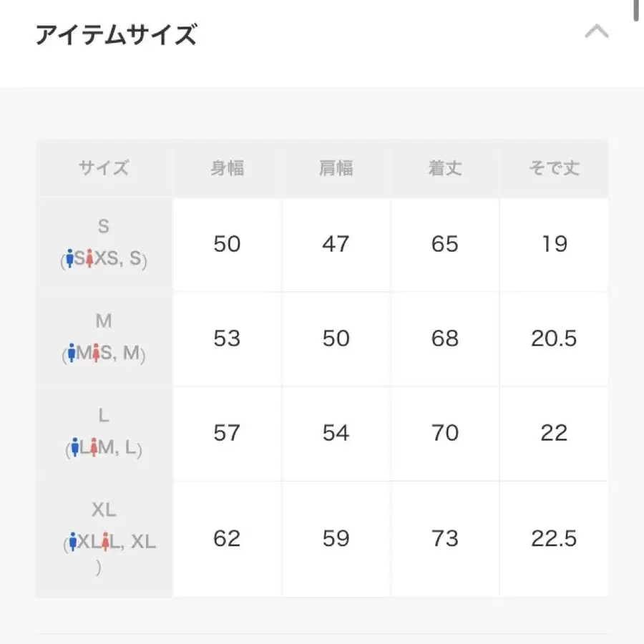Image resolution: width=644 pixels, height=644 pixels.
Task: Click the 着丈 value 70 for size L
Action: 444,433
